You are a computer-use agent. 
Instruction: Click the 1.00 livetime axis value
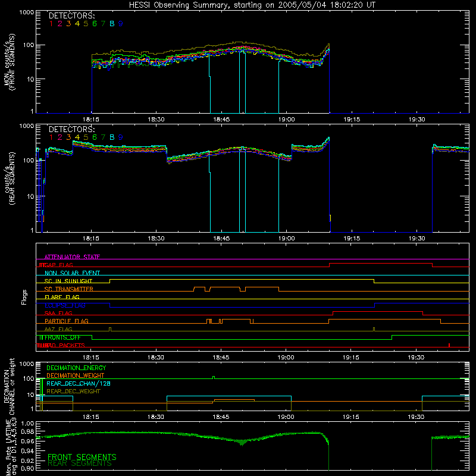(27, 424)
